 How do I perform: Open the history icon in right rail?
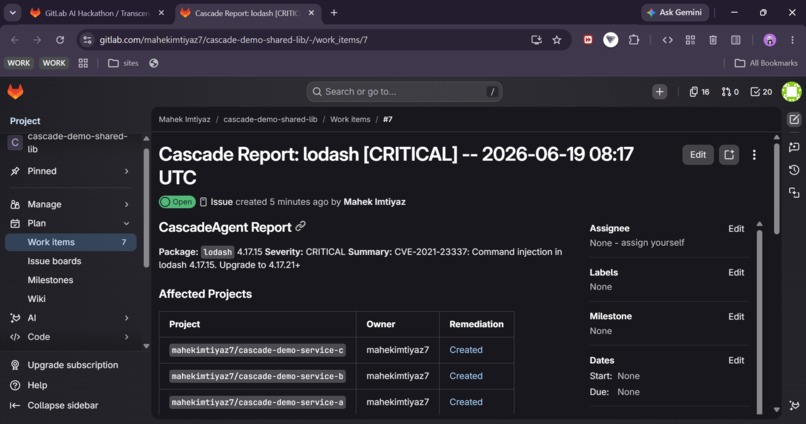[794, 170]
